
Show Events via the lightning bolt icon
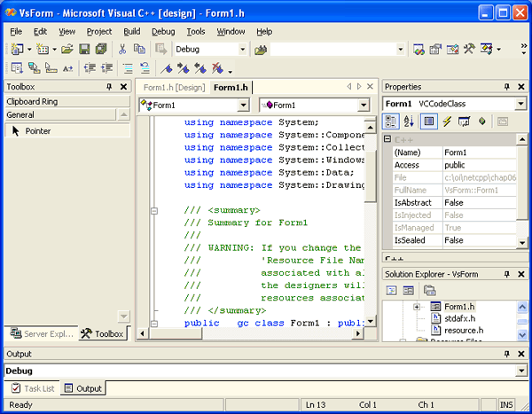point(446,121)
